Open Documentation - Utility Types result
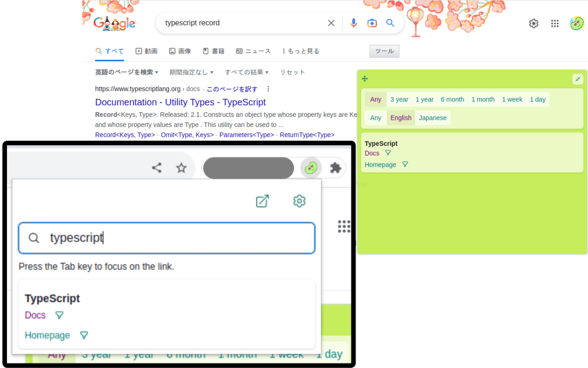Screen dimensions: 588x368 [180, 102]
